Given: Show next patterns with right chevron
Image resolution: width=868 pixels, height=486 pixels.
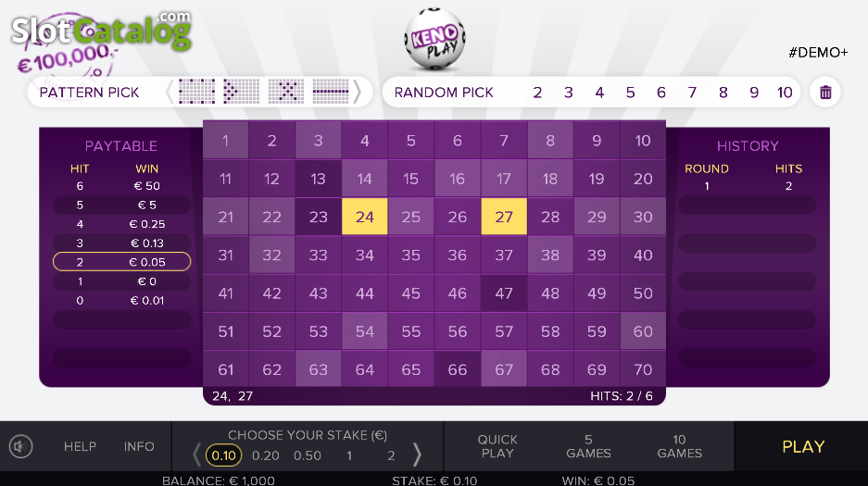Looking at the screenshot, I should point(358,93).
